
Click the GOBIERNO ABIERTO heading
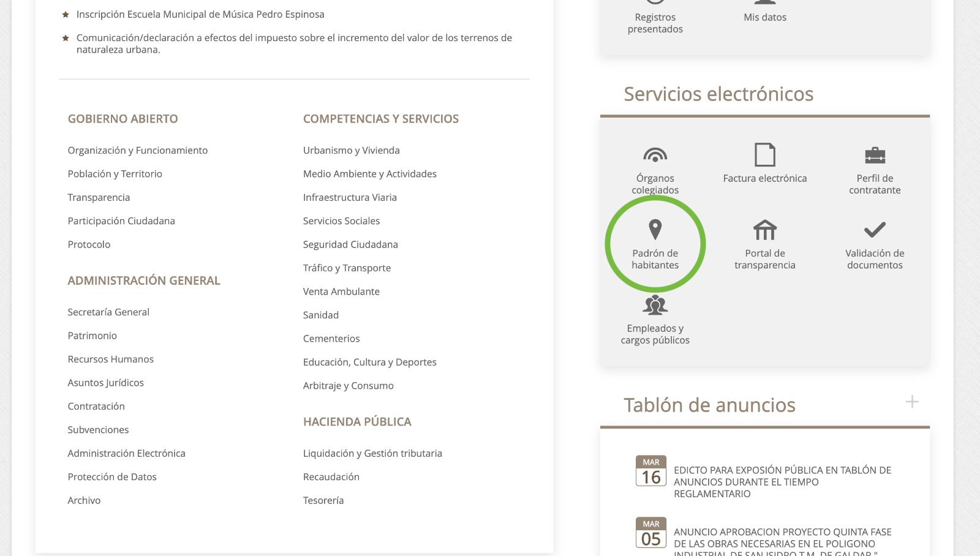click(123, 119)
